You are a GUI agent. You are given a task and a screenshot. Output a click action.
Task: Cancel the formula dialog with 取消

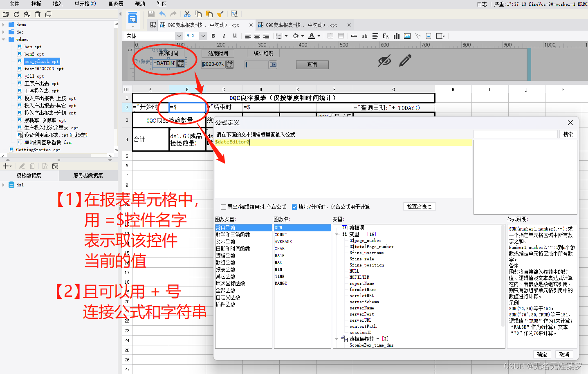pos(564,354)
